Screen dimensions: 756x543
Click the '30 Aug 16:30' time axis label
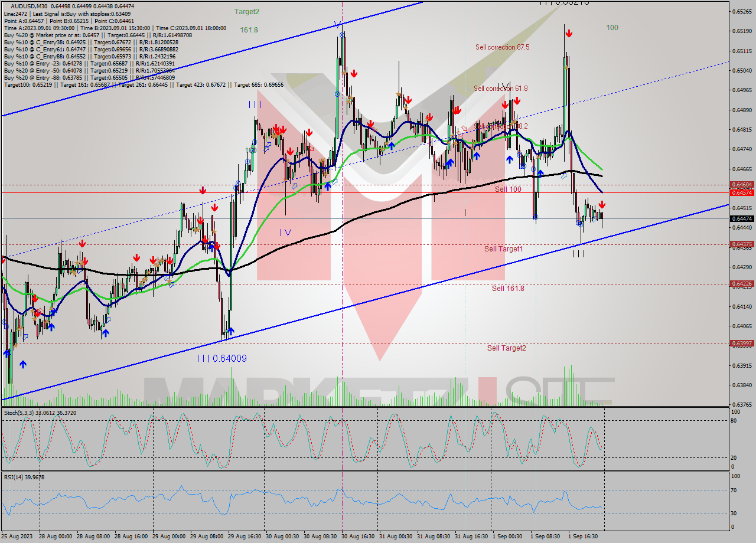coord(359,537)
